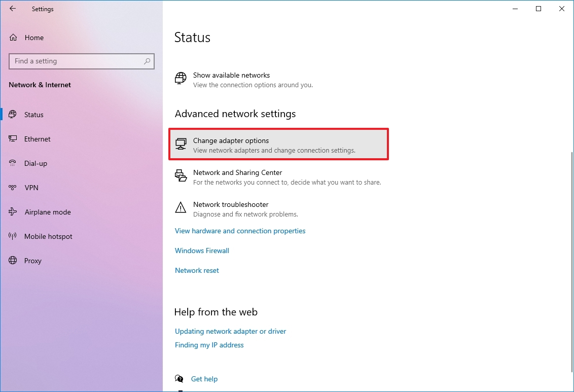Switch to the Status page
This screenshot has width=574, height=392.
coord(34,115)
